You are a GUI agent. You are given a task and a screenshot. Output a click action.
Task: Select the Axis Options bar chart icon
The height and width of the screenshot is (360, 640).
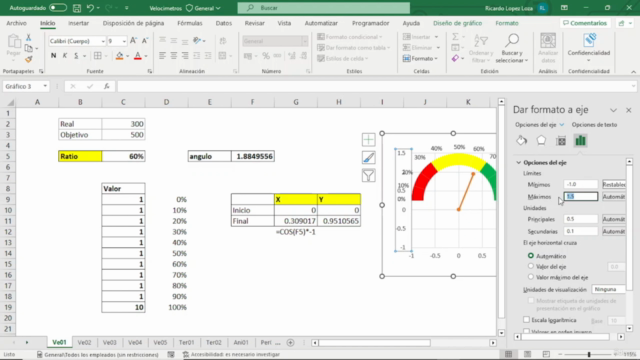coord(580,140)
